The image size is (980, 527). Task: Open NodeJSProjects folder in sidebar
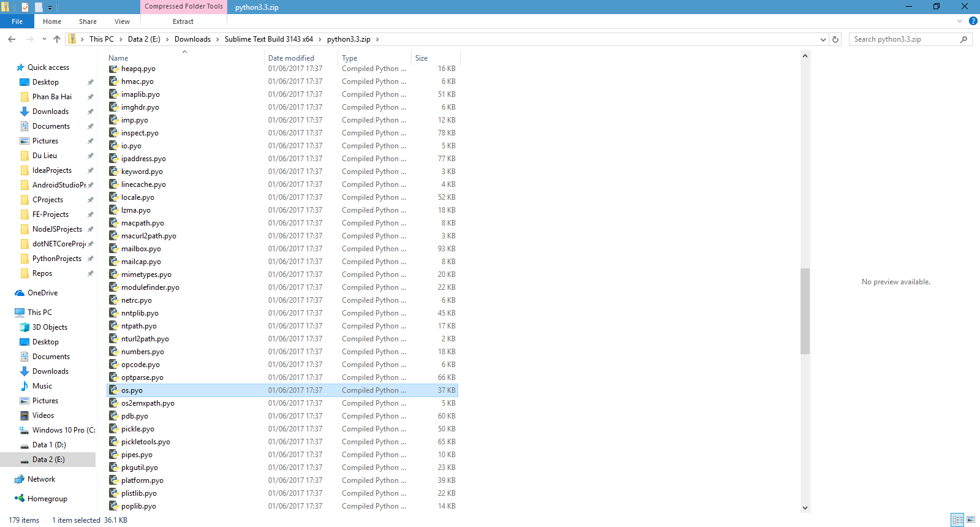click(x=57, y=229)
